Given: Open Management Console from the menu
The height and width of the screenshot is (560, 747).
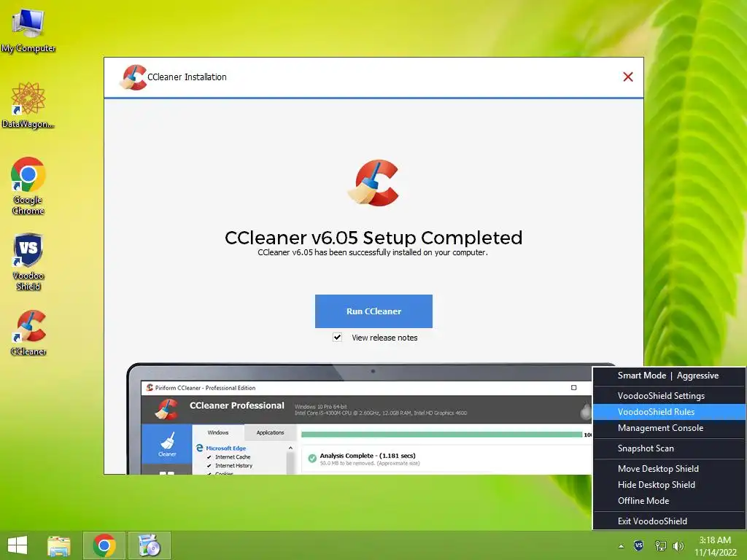Looking at the screenshot, I should tap(669, 428).
